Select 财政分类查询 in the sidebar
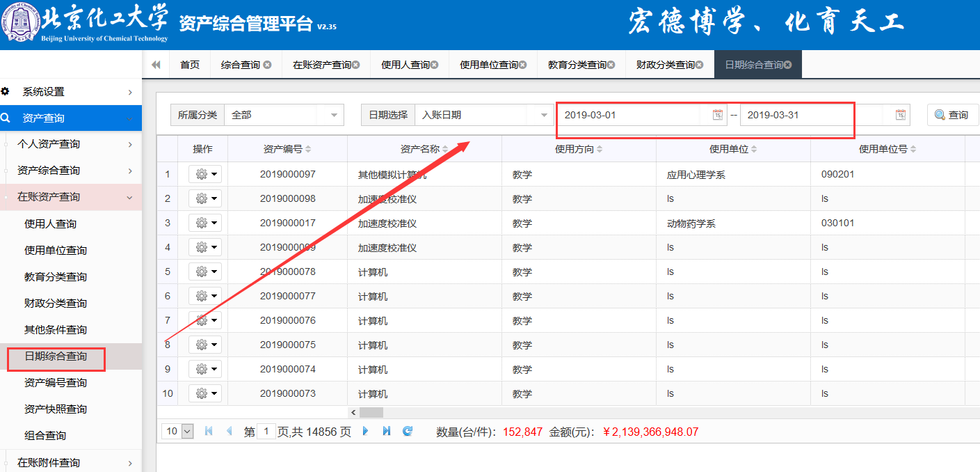980x472 pixels. (x=56, y=304)
